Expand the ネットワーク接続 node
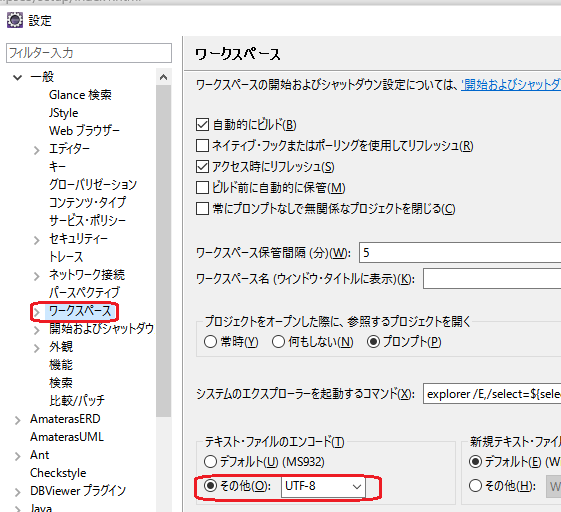This screenshot has height=512, width=561. click(36, 276)
